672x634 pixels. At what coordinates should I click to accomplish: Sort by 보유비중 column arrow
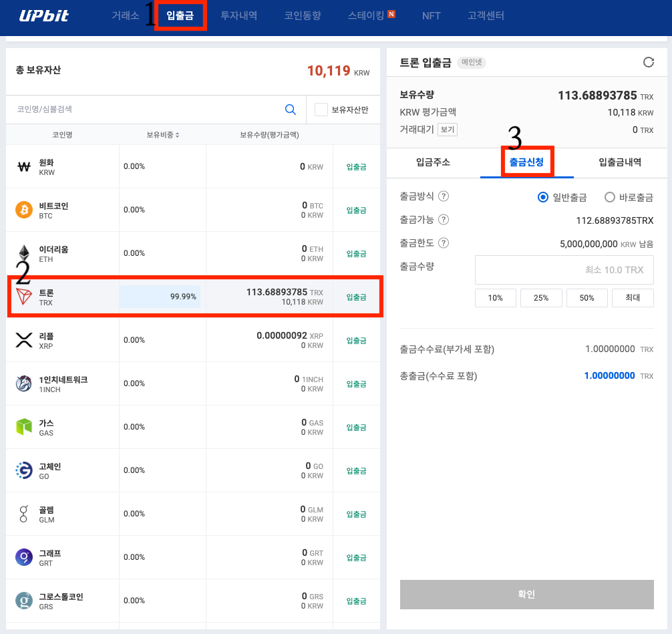[x=178, y=135]
